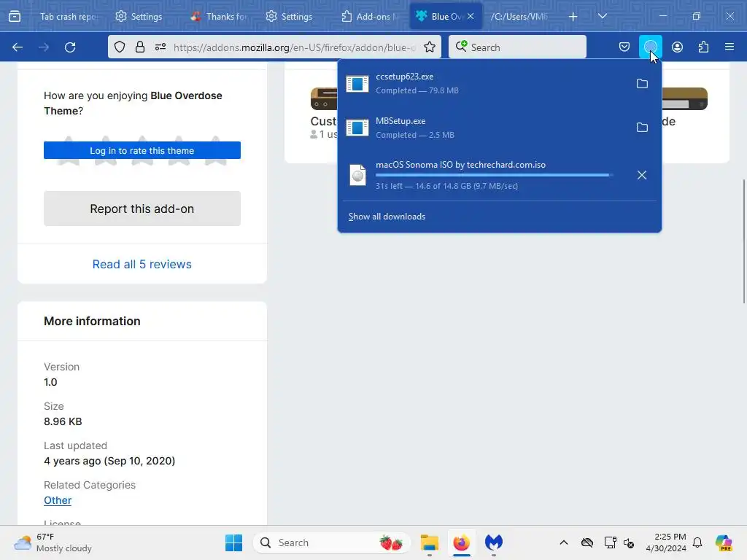Screen dimensions: 747x560
Task: Open the Other category link
Action: tap(58, 500)
